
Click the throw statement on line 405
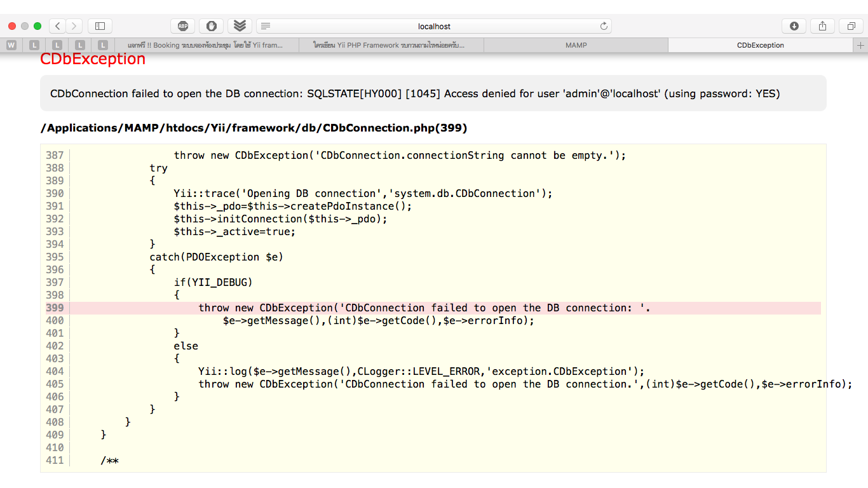[525, 384]
